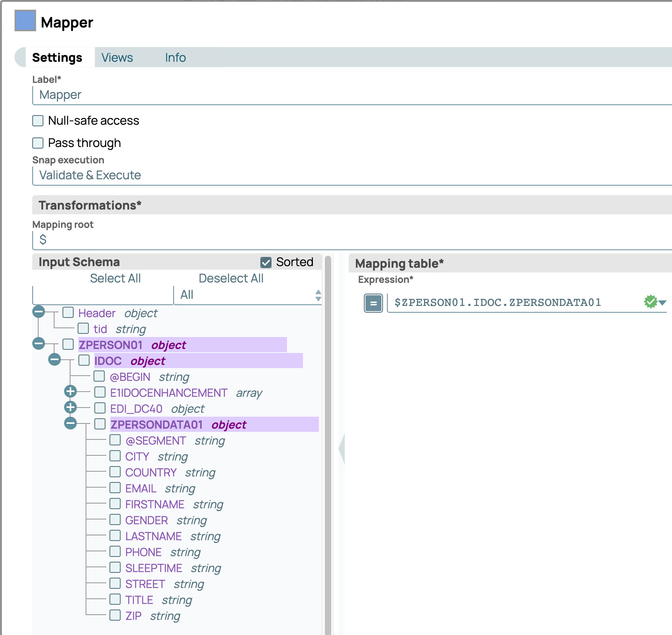Open the Snap execution dropdown

pos(350,175)
